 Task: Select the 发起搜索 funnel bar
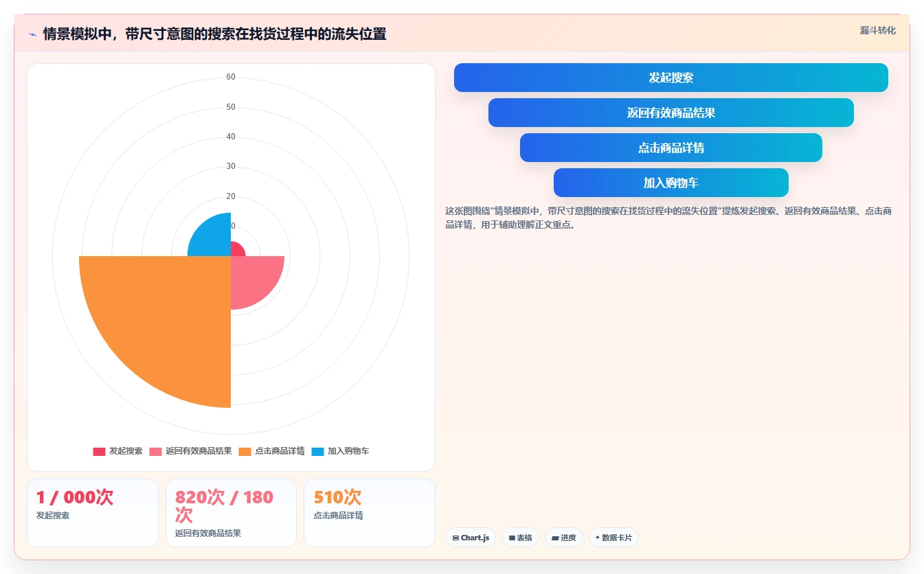pos(671,78)
